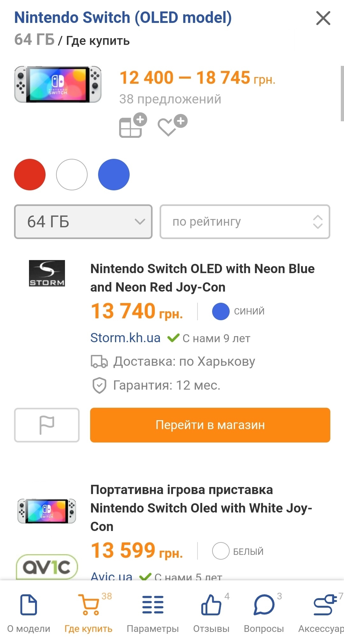This screenshot has width=344, height=644.
Task: Open Отзывы thumbs-up tab
Action: 211,613
